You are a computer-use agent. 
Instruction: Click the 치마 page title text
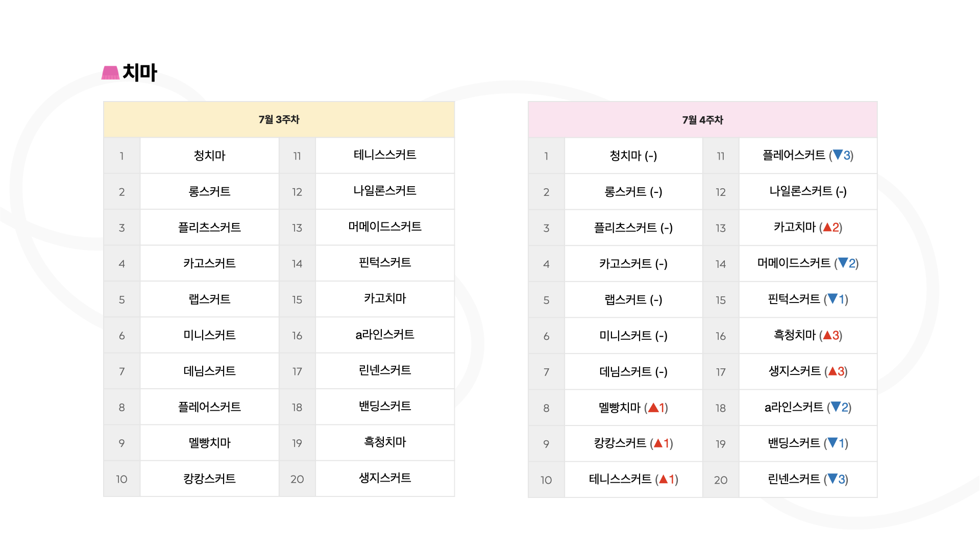pyautogui.click(x=140, y=72)
